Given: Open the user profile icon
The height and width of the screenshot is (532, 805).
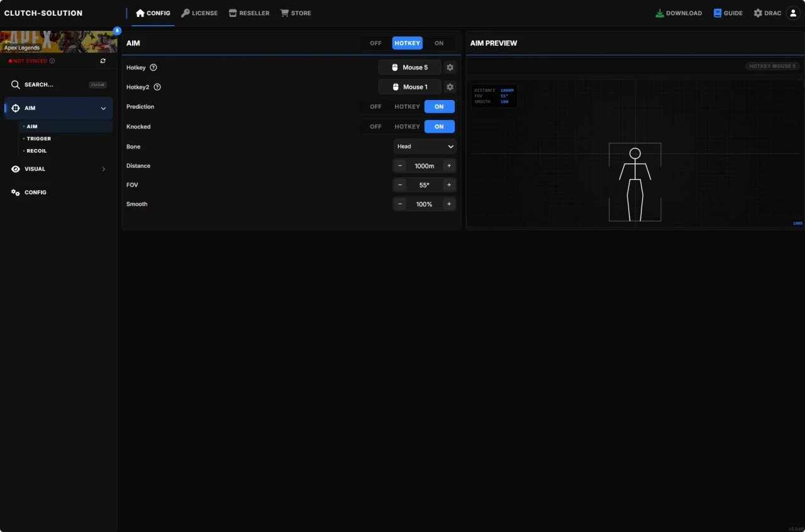Looking at the screenshot, I should (x=793, y=13).
